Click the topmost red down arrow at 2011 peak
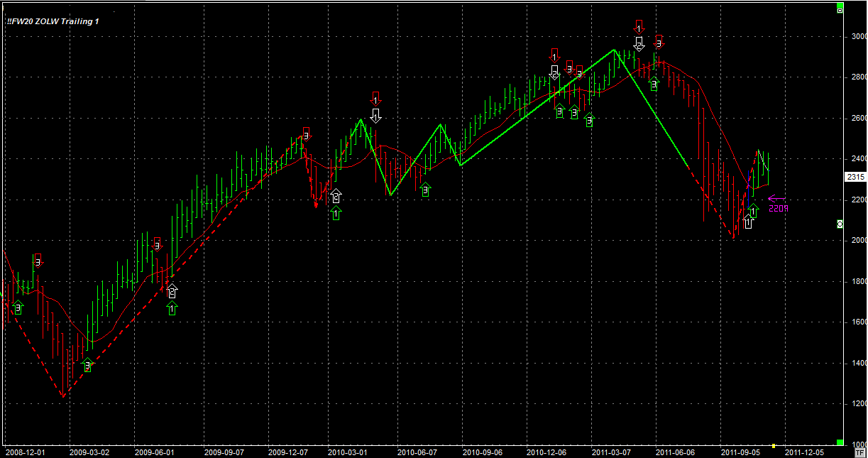 (639, 27)
